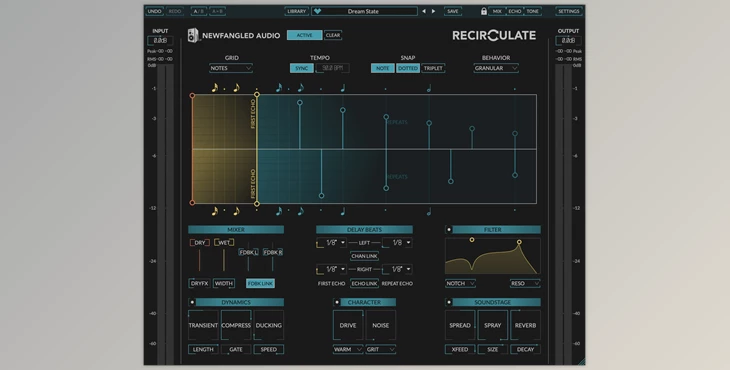Click the Character section power dot

[x=337, y=302]
